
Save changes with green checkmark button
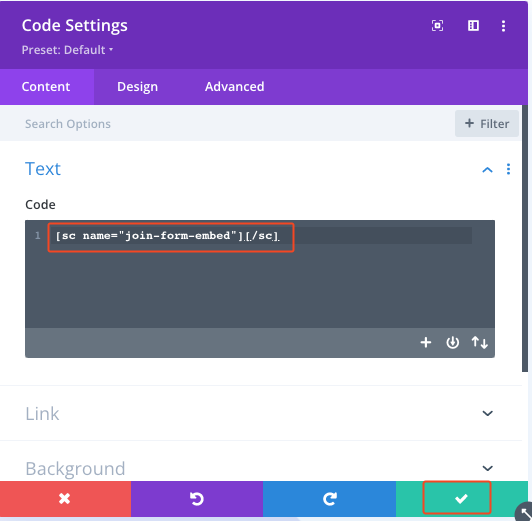click(461, 499)
